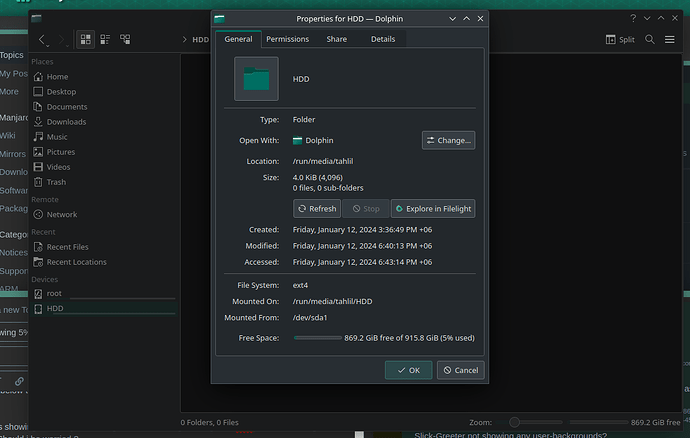
Task: Go forward using the Dolphin forward arrow
Action: coord(62,40)
